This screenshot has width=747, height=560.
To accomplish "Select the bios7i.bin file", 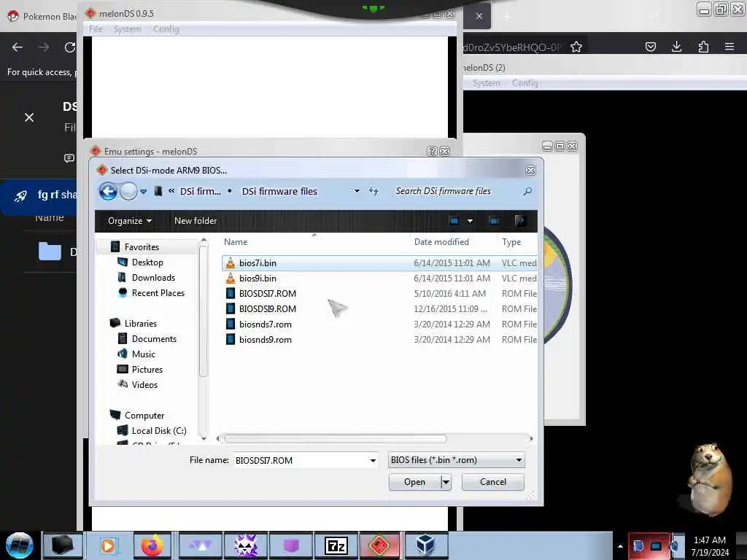I will 379,262.
